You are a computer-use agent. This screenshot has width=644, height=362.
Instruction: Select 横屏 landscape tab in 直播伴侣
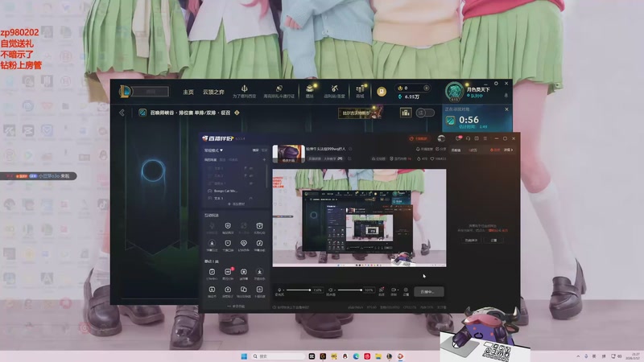(255, 150)
